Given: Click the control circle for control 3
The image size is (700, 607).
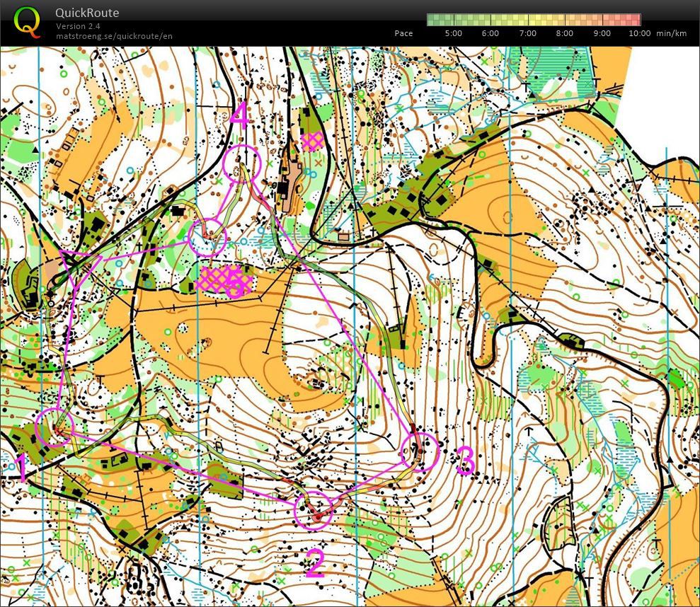Looking at the screenshot, I should click(x=420, y=451).
